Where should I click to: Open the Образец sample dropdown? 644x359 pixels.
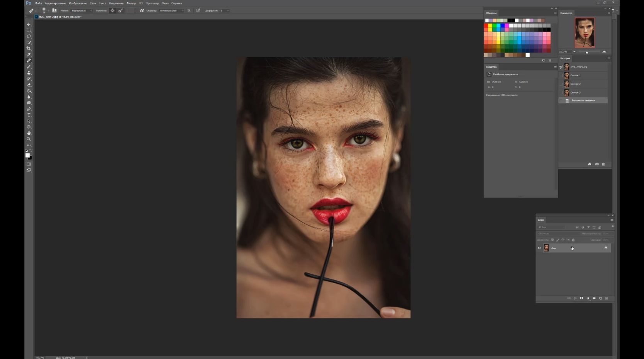[171, 10]
